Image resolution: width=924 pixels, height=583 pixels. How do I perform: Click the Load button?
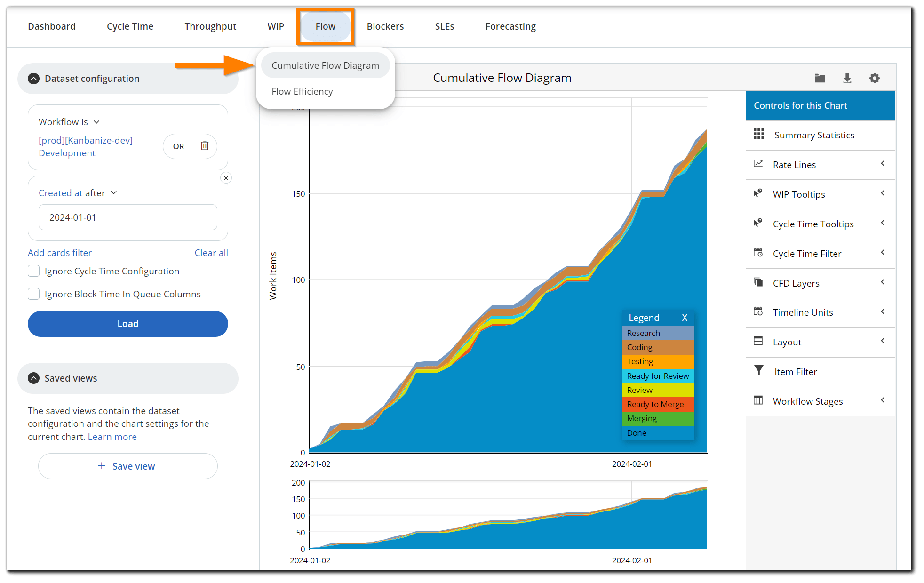(x=127, y=324)
